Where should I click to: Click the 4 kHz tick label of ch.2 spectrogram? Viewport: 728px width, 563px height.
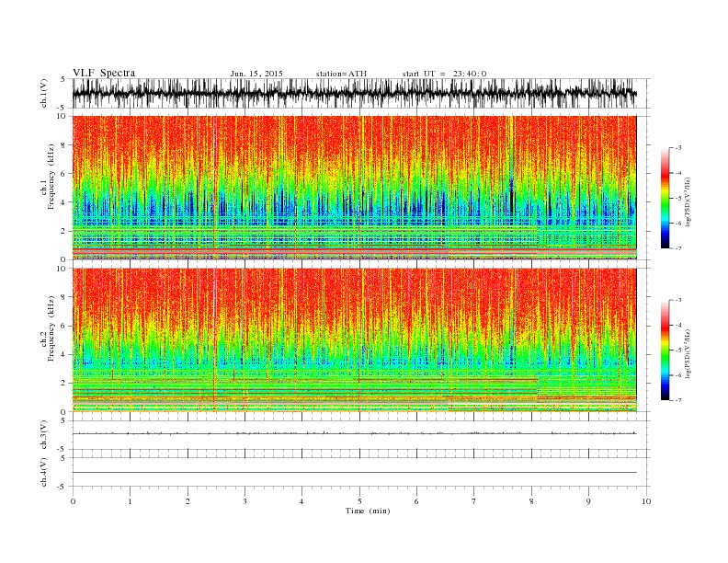63,354
